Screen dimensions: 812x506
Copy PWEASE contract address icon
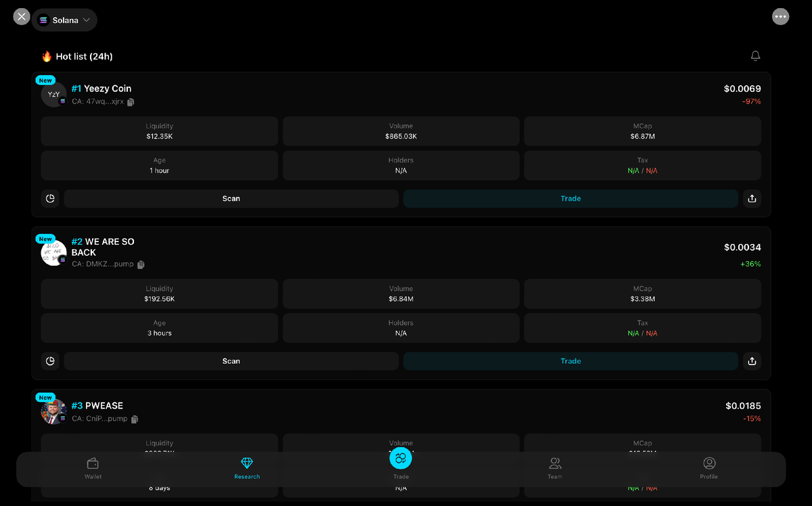135,419
